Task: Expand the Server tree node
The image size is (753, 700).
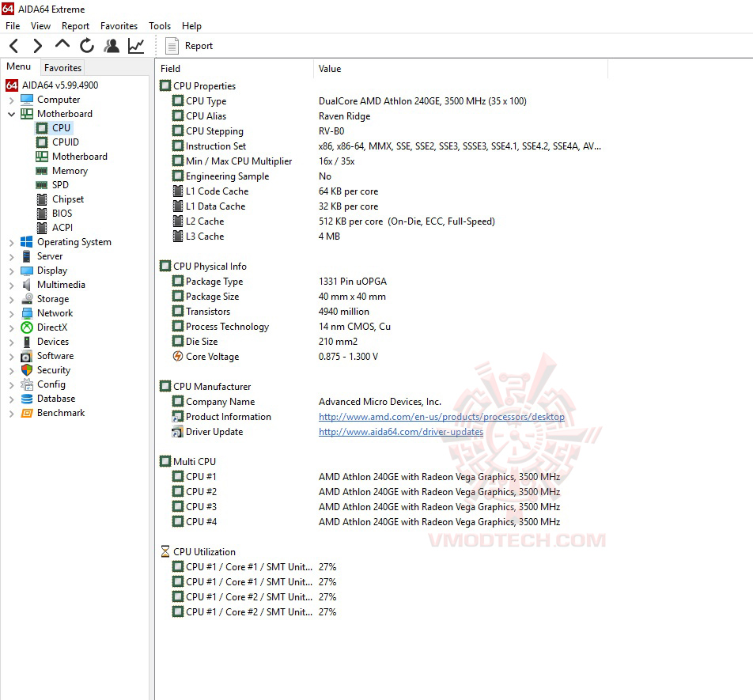Action: click(x=12, y=256)
